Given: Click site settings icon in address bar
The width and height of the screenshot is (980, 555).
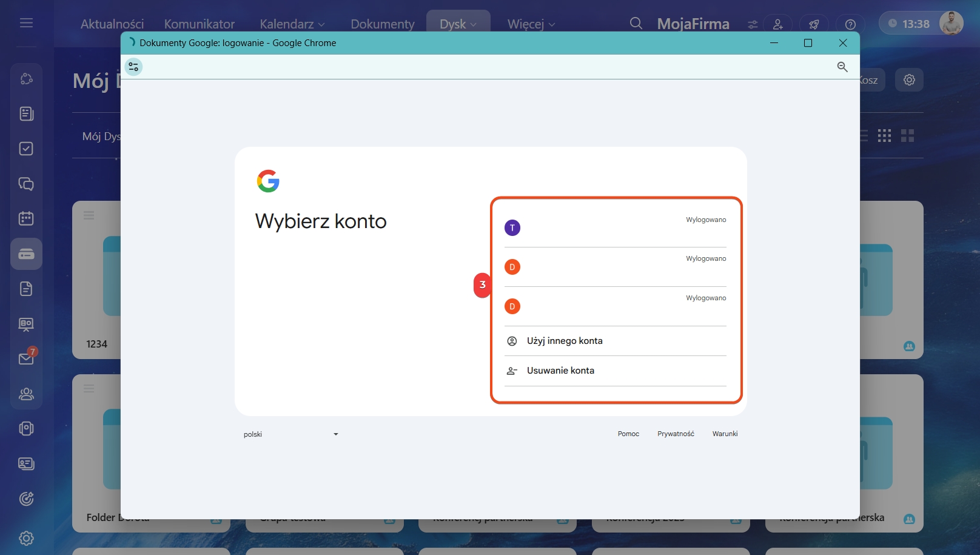Looking at the screenshot, I should 133,67.
